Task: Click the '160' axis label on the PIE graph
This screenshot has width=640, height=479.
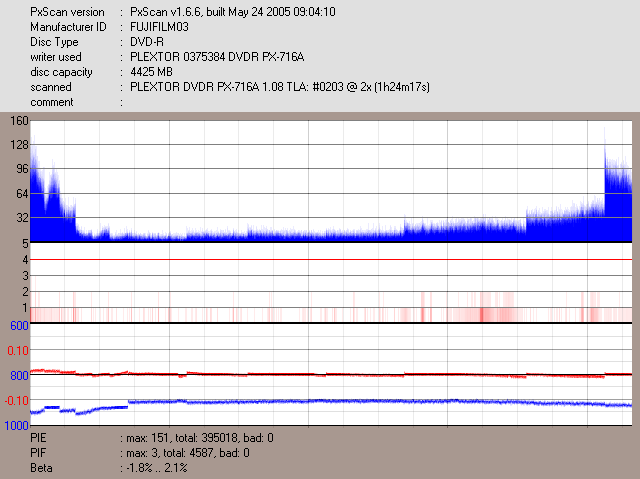Action: [19, 121]
